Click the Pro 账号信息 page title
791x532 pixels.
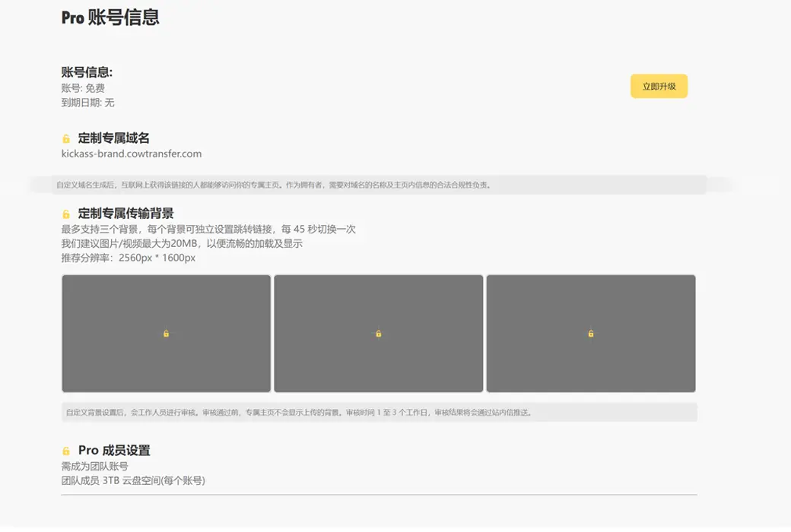click(110, 17)
